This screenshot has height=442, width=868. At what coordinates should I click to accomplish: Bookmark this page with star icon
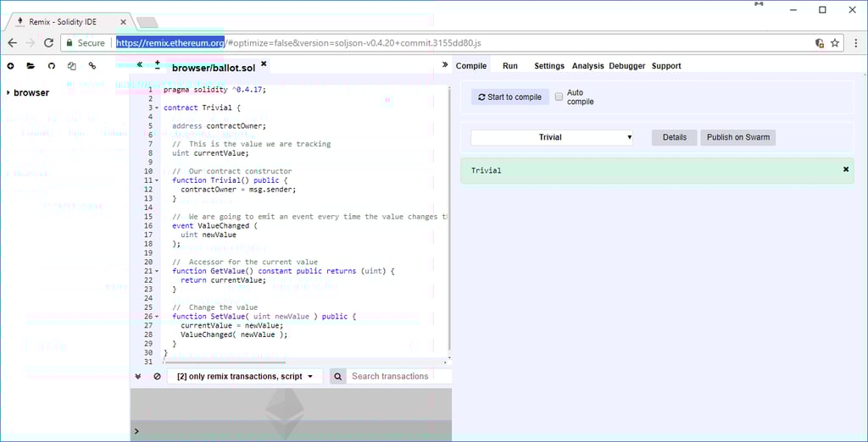835,42
